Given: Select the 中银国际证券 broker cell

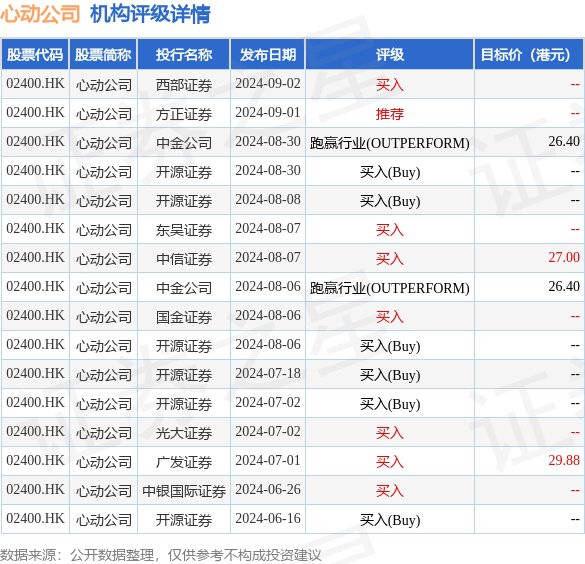Looking at the screenshot, I should point(184,491).
